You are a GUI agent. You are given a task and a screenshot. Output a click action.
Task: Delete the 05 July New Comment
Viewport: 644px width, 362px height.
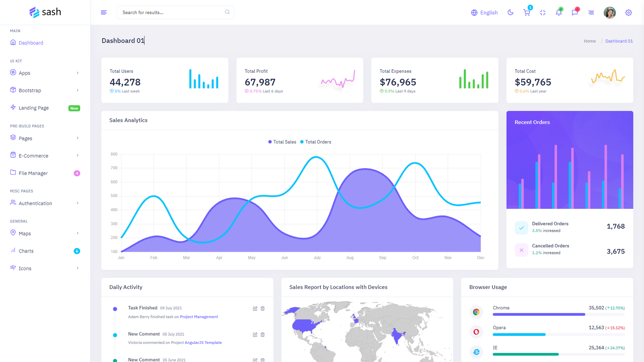(262, 335)
